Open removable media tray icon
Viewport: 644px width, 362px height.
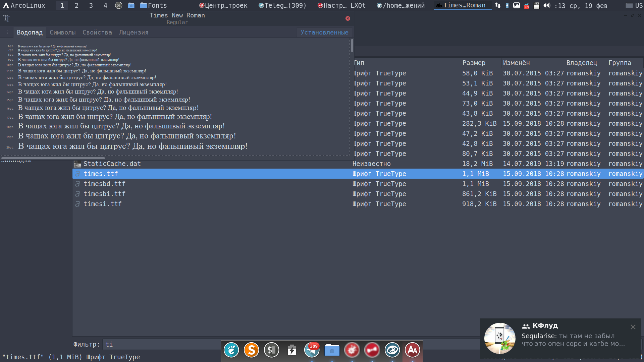(x=537, y=5)
